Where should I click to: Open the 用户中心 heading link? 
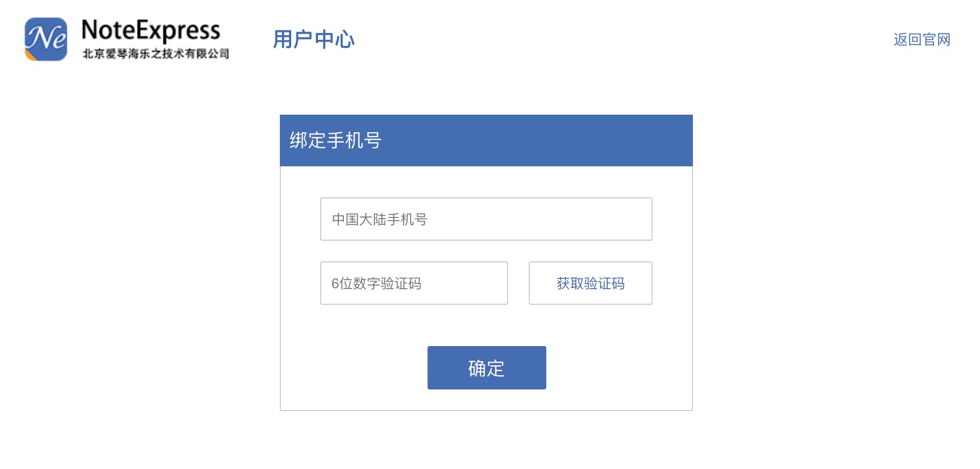coord(313,39)
